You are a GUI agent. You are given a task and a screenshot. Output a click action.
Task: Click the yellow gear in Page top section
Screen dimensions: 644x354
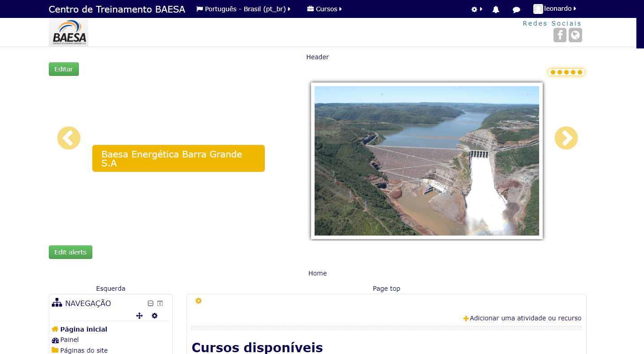[199, 301]
